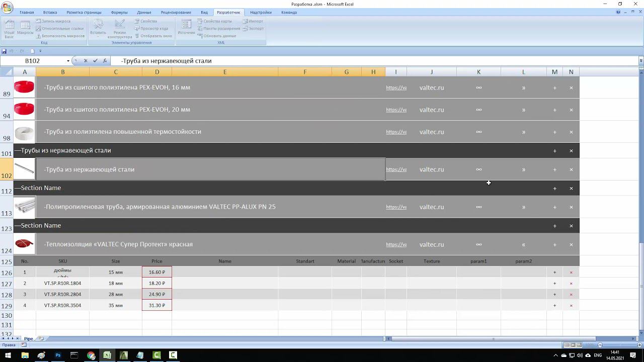Confirm formula bar entry with checkmark
Screen dimensions: 644x362
click(x=95, y=61)
